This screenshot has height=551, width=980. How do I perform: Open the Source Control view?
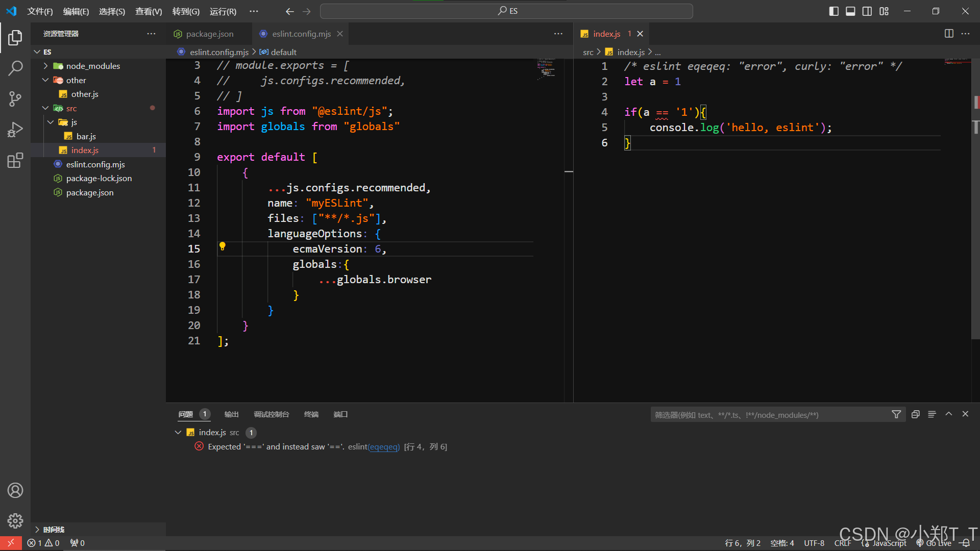click(15, 99)
